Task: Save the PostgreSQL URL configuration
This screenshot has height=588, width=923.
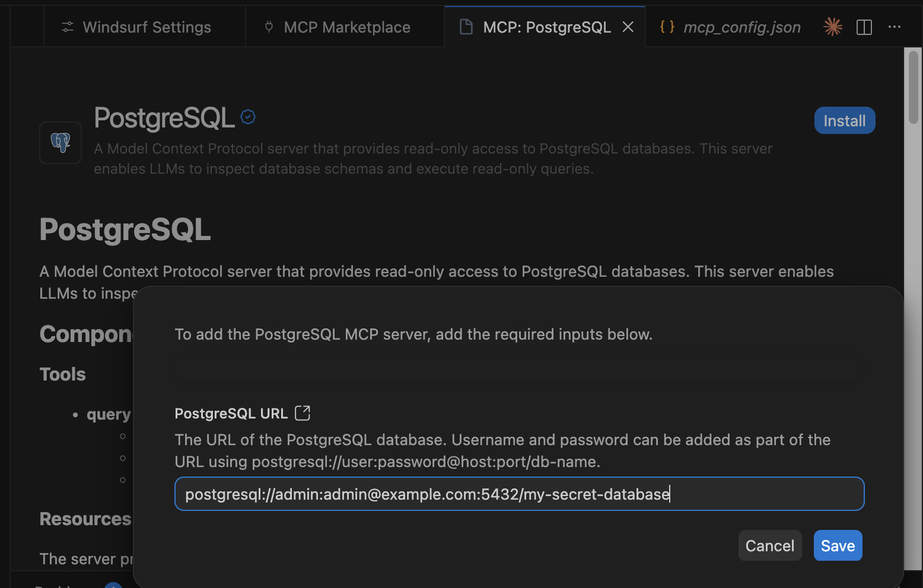Action: click(x=838, y=545)
